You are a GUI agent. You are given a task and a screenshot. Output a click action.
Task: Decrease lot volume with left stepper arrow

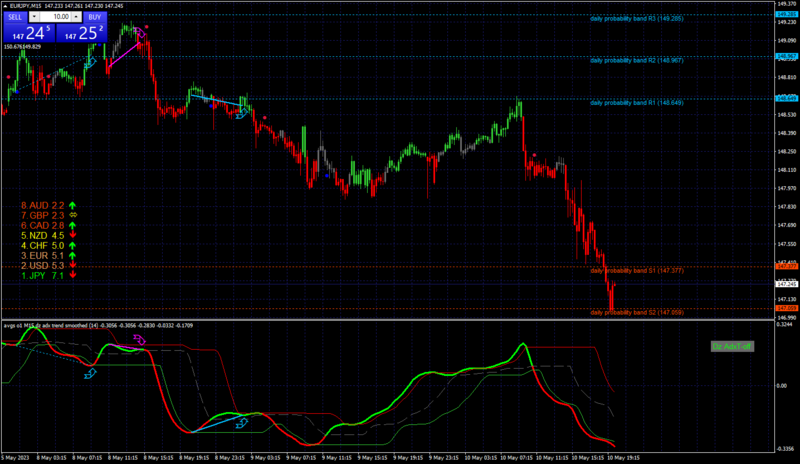tap(34, 17)
